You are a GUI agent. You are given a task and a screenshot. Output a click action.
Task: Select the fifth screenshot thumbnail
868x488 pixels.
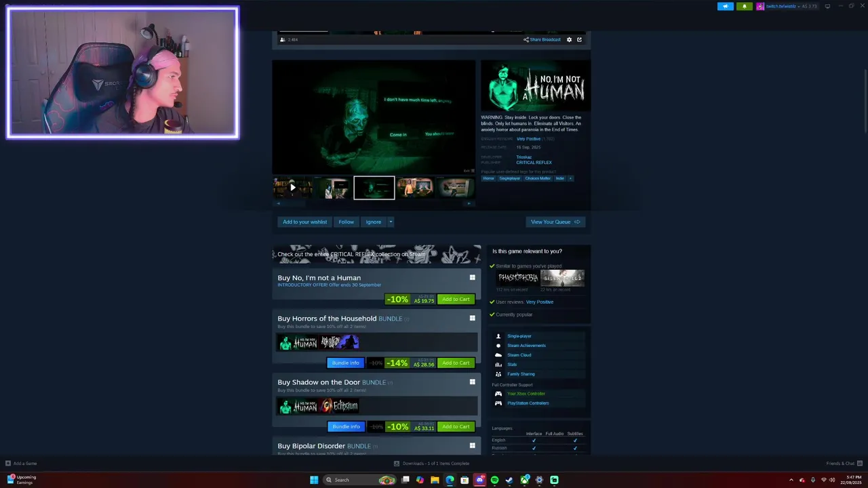(455, 188)
